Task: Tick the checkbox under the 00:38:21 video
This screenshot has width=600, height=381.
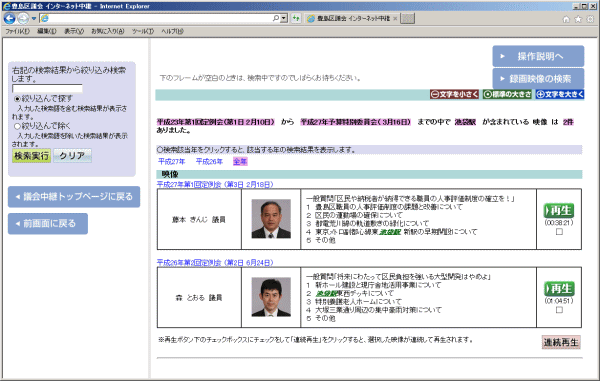Action: pyautogui.click(x=559, y=232)
